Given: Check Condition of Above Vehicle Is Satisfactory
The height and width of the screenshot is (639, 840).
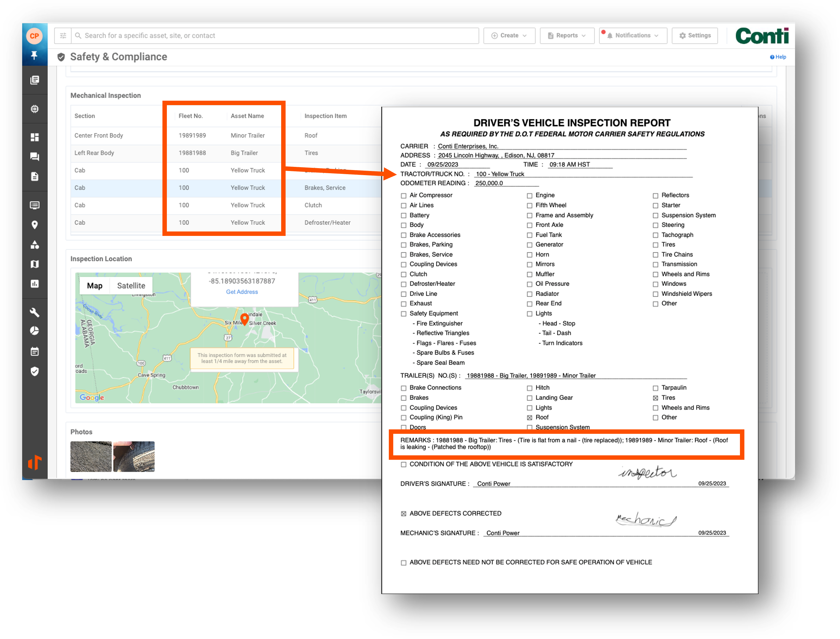Looking at the screenshot, I should pos(403,465).
